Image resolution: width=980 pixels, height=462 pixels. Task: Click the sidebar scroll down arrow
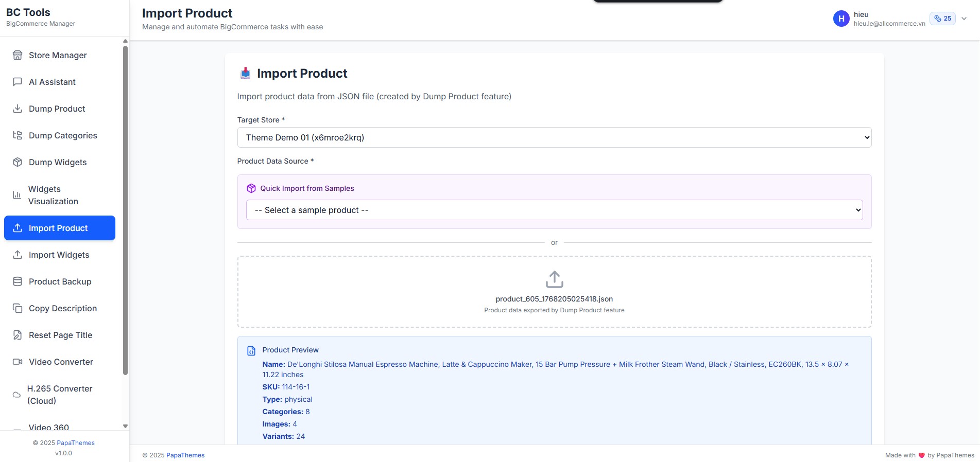pos(125,426)
